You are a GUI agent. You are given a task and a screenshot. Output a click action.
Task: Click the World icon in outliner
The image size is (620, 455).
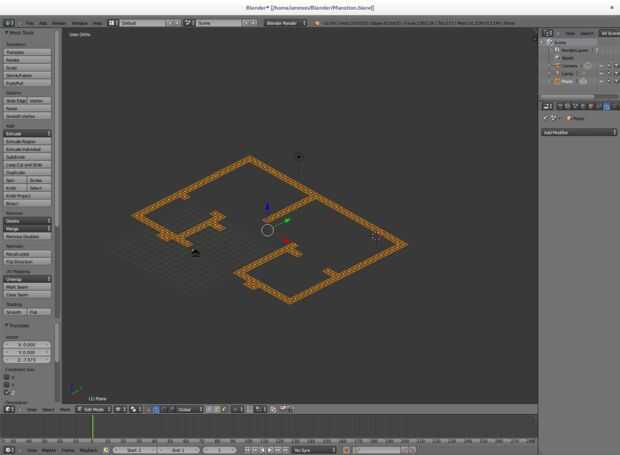[557, 58]
